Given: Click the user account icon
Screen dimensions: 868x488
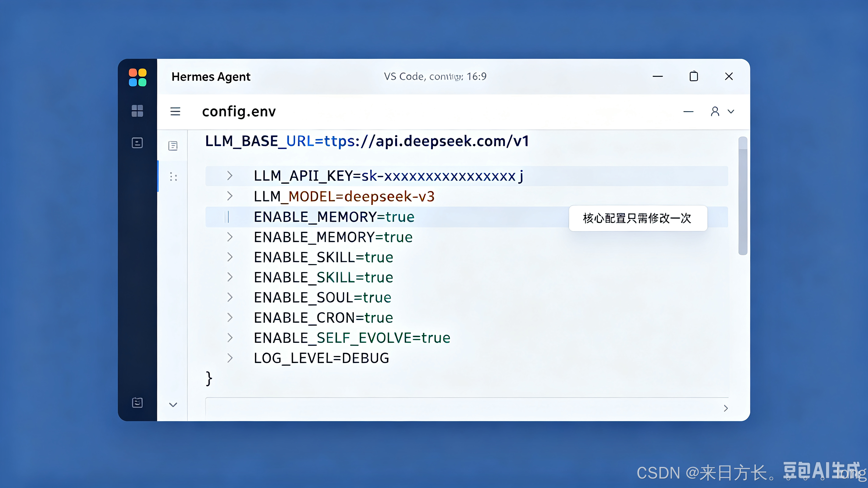Looking at the screenshot, I should [x=715, y=111].
